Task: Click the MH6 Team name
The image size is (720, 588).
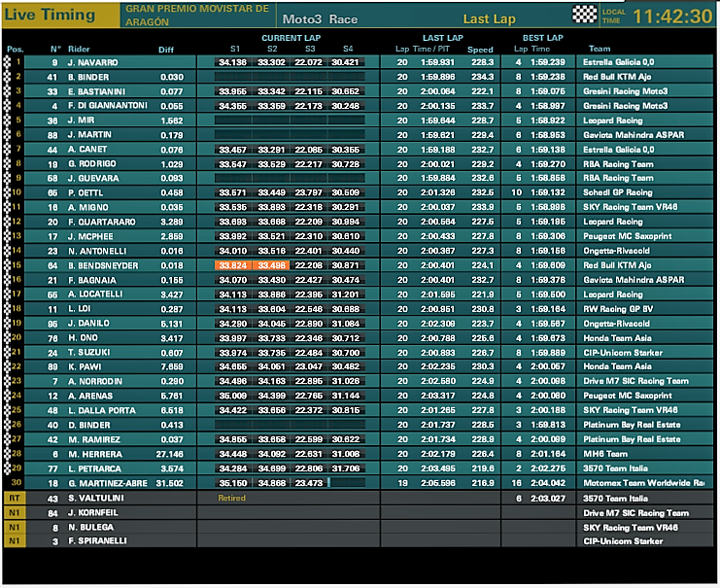Action: [x=605, y=454]
